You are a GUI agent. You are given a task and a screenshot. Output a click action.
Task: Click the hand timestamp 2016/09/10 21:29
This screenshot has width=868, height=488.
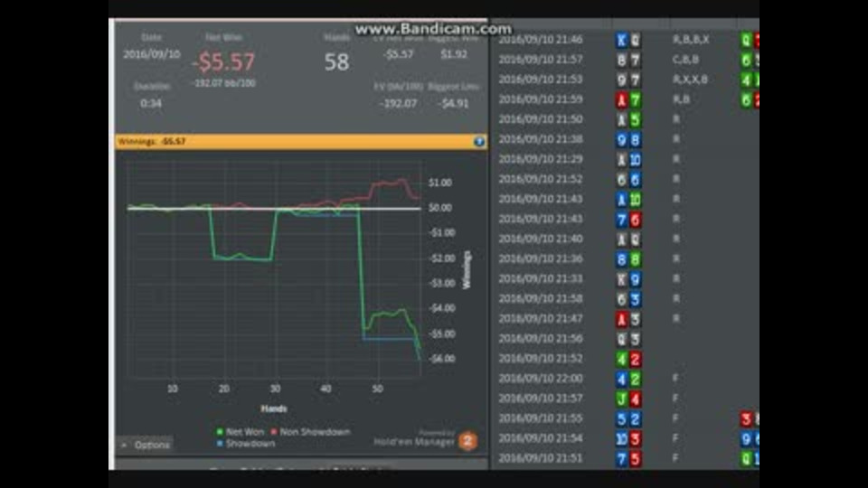541,159
